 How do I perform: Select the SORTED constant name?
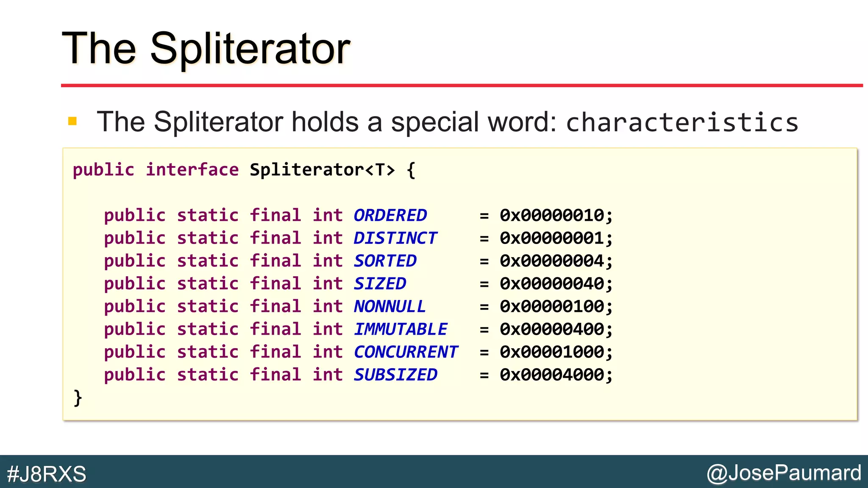coord(385,261)
